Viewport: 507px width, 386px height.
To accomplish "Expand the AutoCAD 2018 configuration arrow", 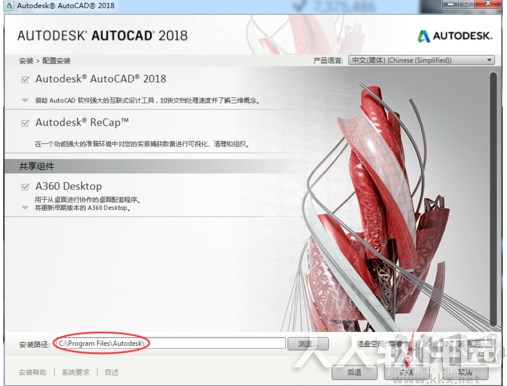I will coord(25,100).
